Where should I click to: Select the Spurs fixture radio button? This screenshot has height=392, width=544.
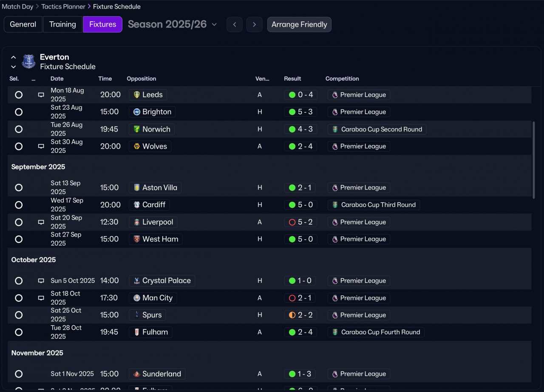[19, 315]
